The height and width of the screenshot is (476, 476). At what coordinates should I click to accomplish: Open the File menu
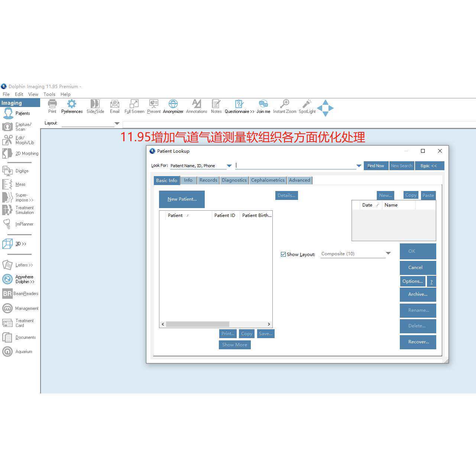click(x=6, y=94)
